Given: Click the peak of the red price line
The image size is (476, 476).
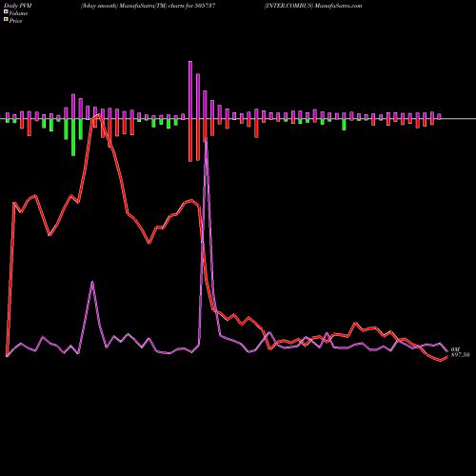Looking at the screenshot, I should tap(99, 114).
